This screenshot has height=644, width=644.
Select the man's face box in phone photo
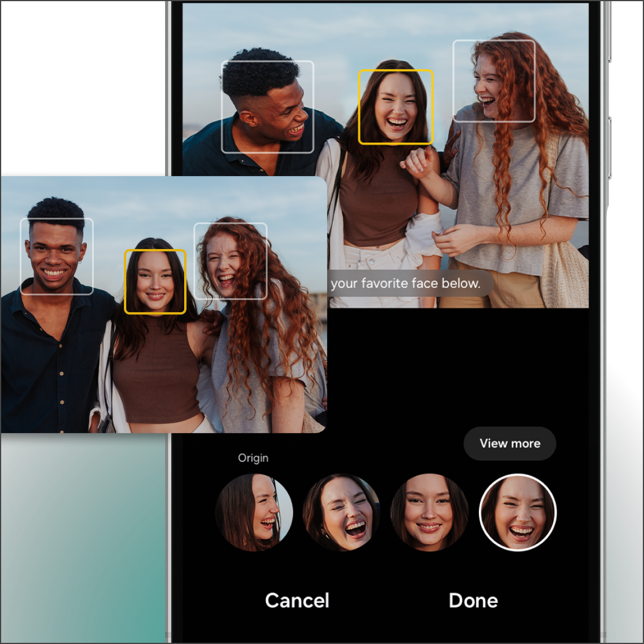(x=267, y=107)
